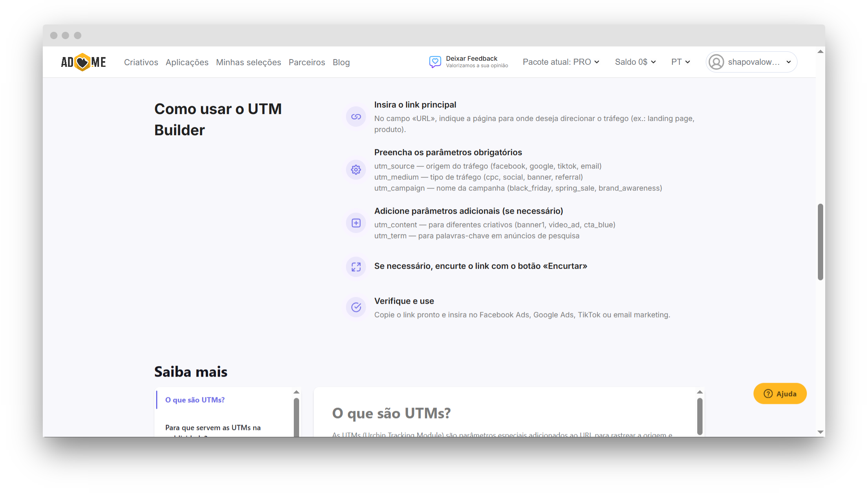The width and height of the screenshot is (868, 498).
Task: Click the link icon next to 'Insira o link principal'
Action: point(356,117)
